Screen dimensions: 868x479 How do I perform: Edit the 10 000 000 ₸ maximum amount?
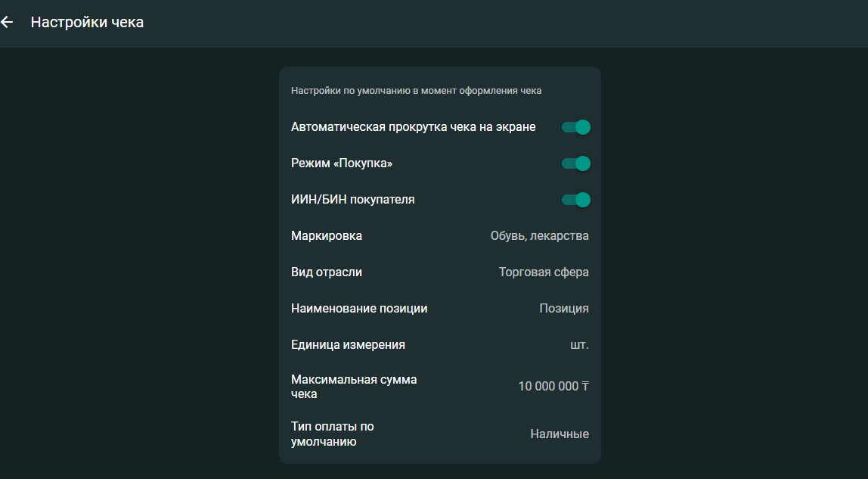[553, 387]
